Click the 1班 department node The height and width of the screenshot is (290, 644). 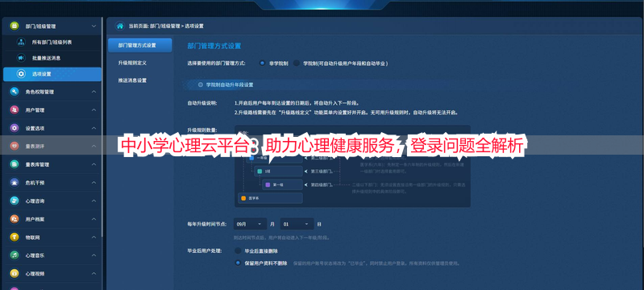pos(278,171)
